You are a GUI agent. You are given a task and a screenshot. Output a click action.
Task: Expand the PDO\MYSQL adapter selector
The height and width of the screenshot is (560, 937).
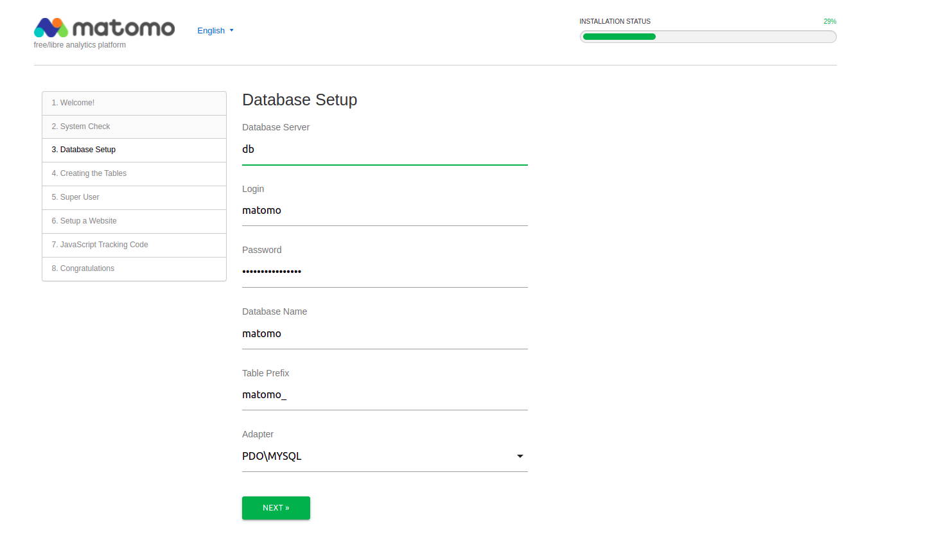point(385,456)
